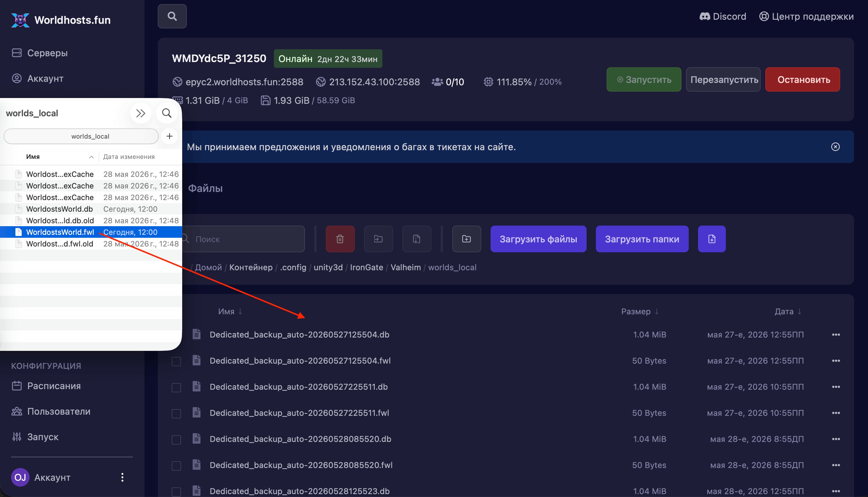Open options menu for Dedicated_backup_auto-20260527125504.fwl

tap(836, 361)
